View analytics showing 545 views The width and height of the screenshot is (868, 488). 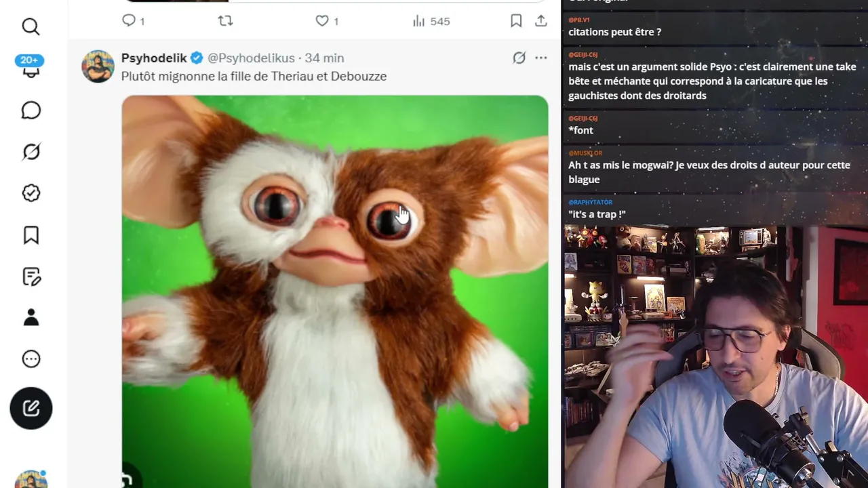tap(431, 21)
